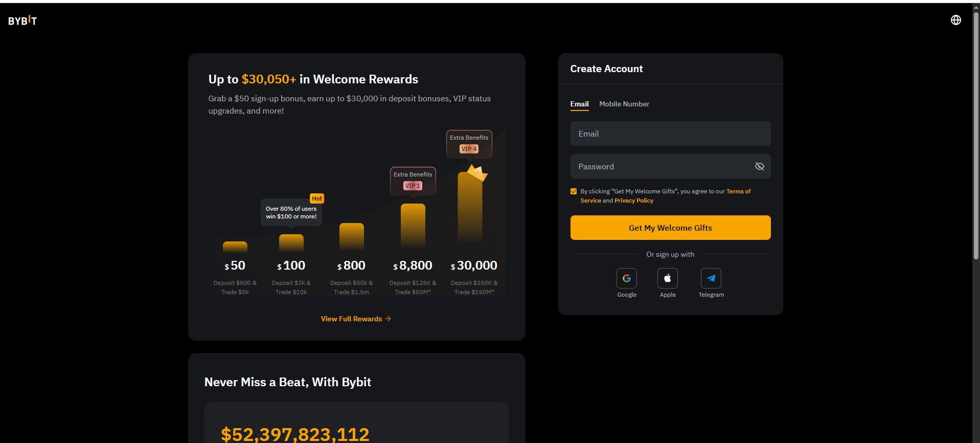Switch to the Mobile Number tab
The height and width of the screenshot is (443, 980).
(x=624, y=104)
